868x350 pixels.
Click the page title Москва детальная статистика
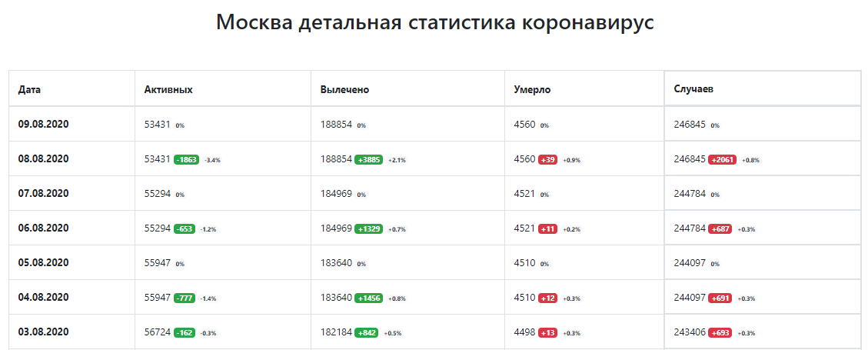[434, 22]
